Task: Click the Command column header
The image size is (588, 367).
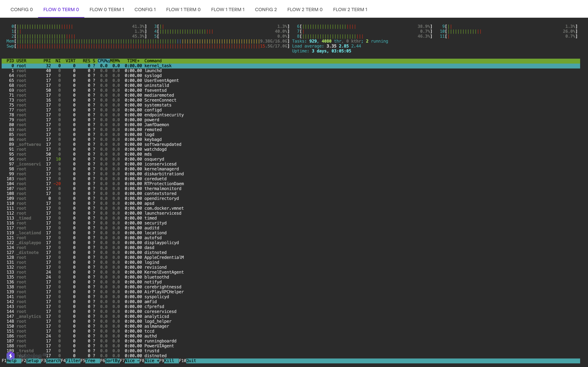Action: coord(153,61)
